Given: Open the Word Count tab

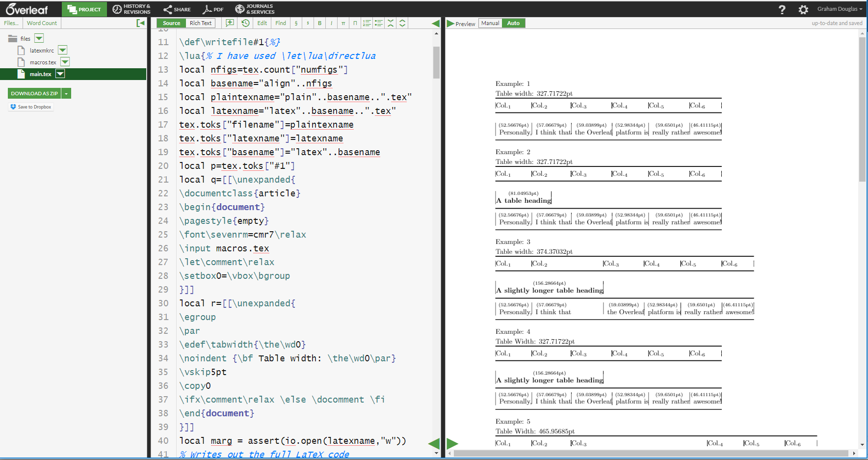Looking at the screenshot, I should (42, 23).
